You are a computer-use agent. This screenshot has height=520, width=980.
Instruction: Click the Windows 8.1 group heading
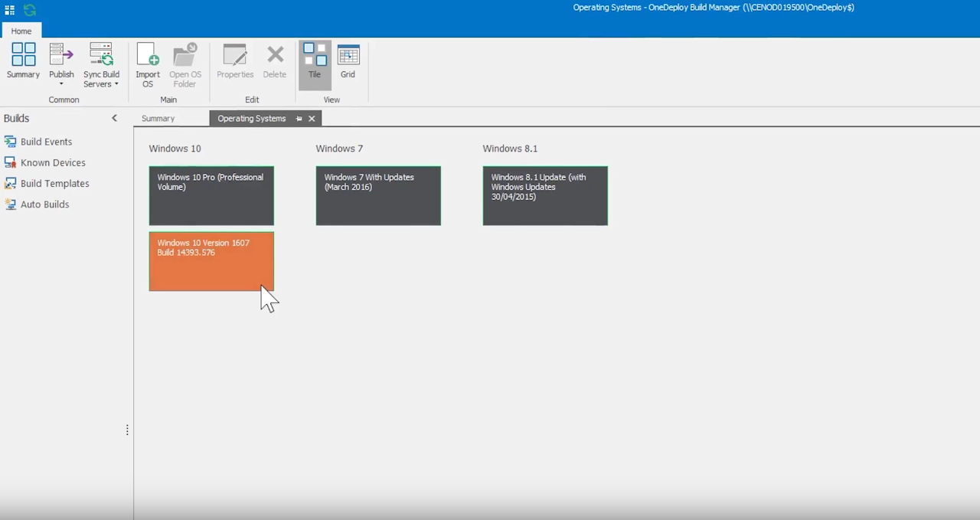tap(510, 149)
